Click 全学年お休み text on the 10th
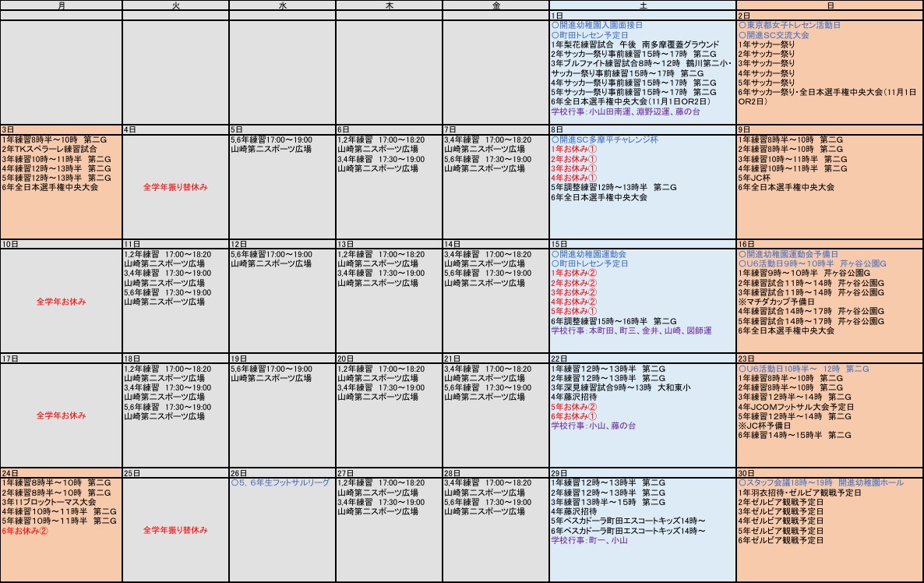The width and height of the screenshot is (924, 583). click(61, 301)
